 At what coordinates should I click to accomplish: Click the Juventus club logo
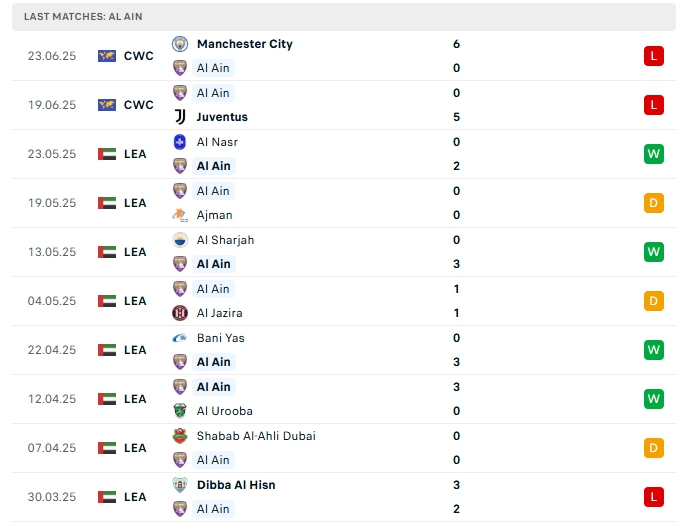click(180, 117)
